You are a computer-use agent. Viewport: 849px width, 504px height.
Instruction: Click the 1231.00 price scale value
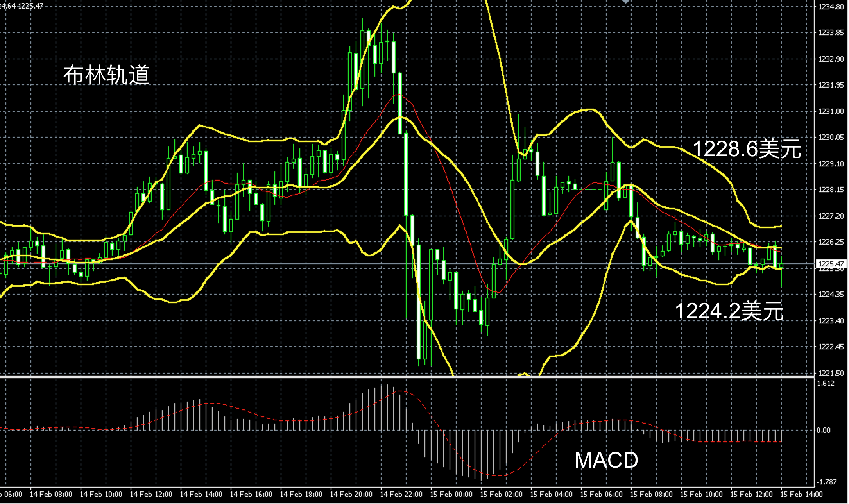(831, 111)
